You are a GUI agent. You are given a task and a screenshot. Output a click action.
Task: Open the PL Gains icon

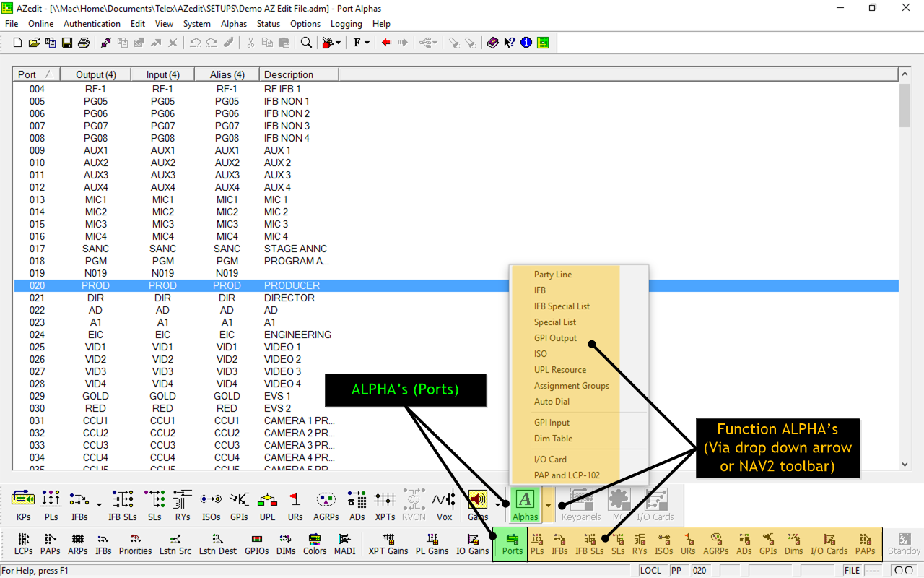[x=432, y=543]
